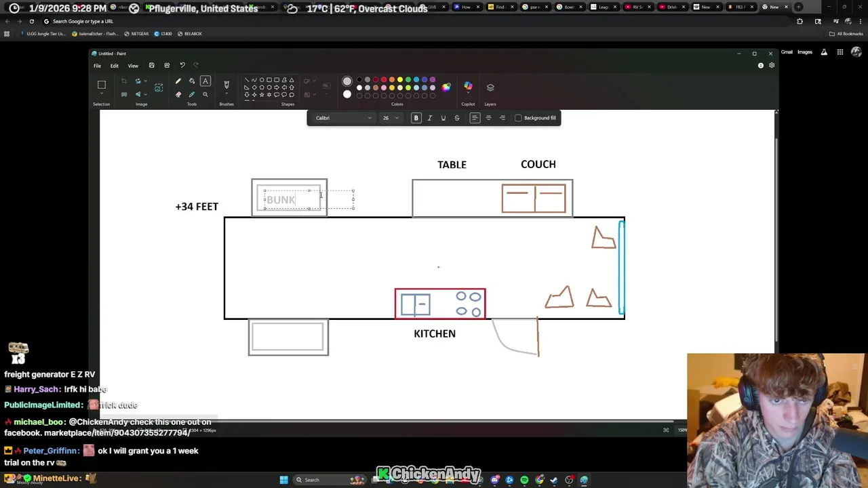Click the Images link in browser
The image size is (868, 488).
[805, 52]
